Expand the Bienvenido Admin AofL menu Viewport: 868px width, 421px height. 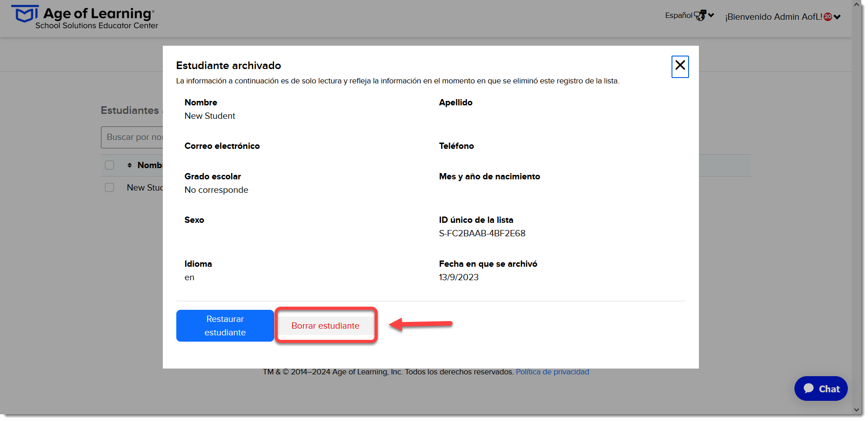pyautogui.click(x=783, y=17)
